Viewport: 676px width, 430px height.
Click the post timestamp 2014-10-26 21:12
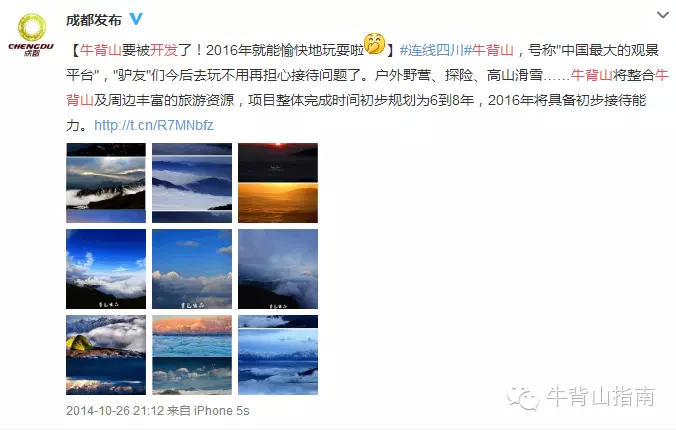tap(115, 411)
